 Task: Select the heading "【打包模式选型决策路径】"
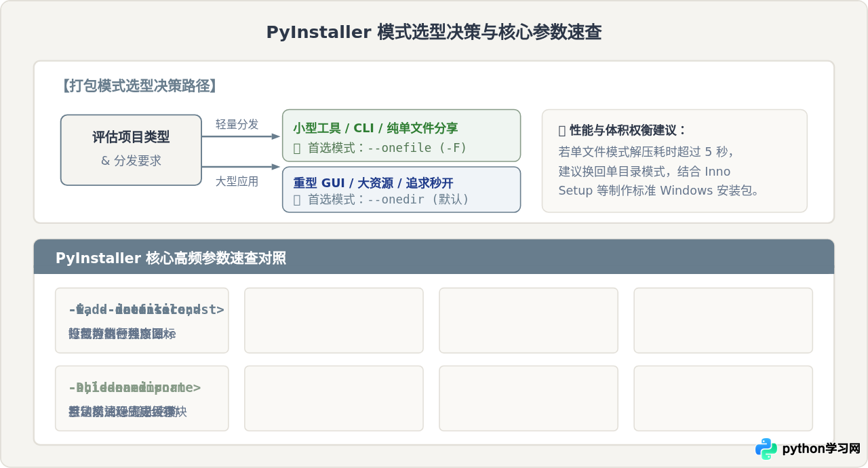[x=139, y=86]
